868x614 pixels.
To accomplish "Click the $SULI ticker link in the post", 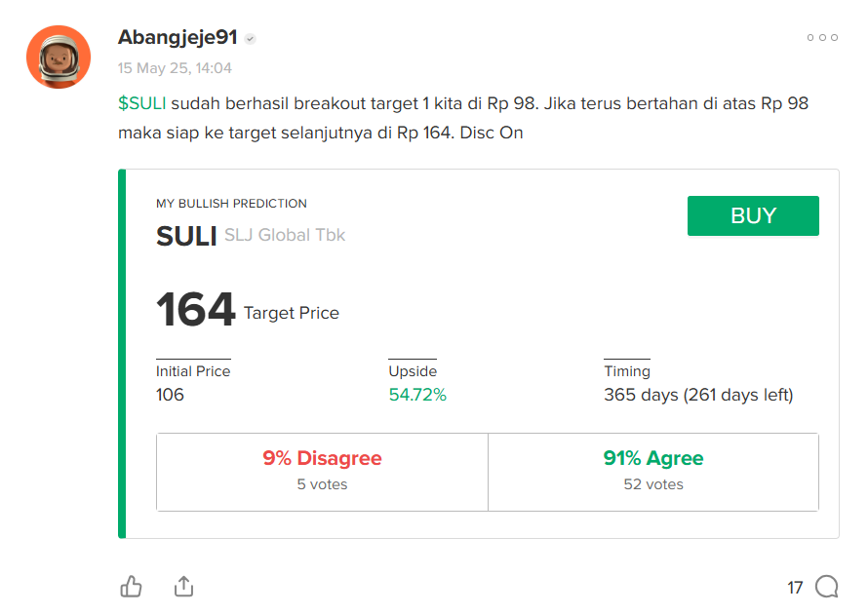I will [141, 103].
